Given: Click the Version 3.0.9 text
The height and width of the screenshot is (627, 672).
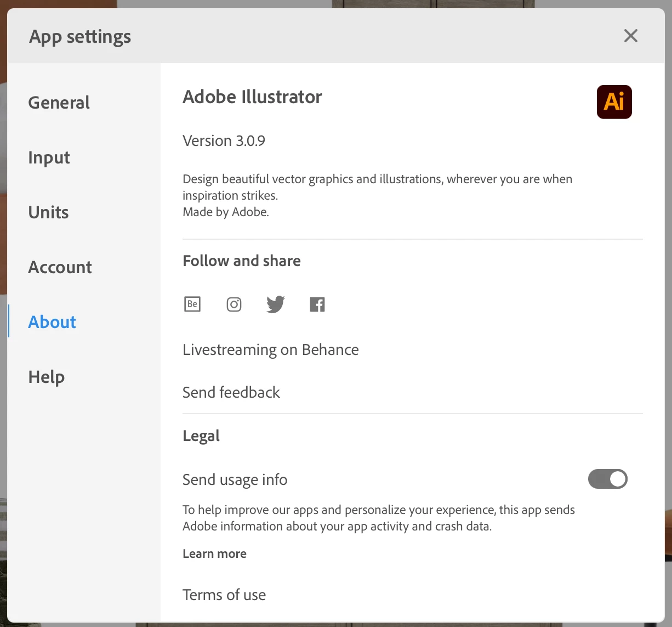Looking at the screenshot, I should pyautogui.click(x=224, y=141).
